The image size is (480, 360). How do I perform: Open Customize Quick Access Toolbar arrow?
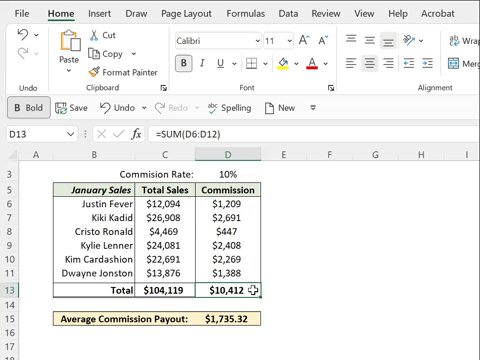313,108
